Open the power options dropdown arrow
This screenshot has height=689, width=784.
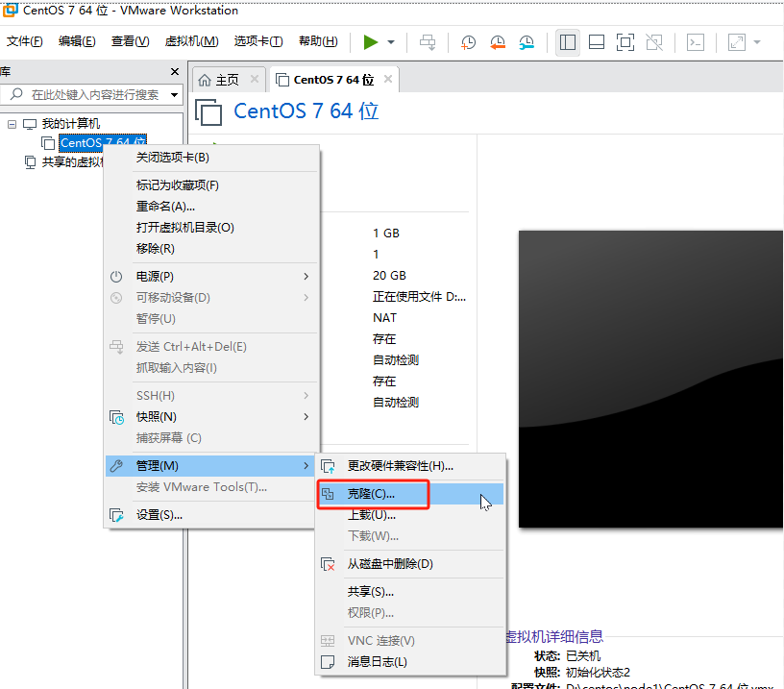pyautogui.click(x=391, y=42)
